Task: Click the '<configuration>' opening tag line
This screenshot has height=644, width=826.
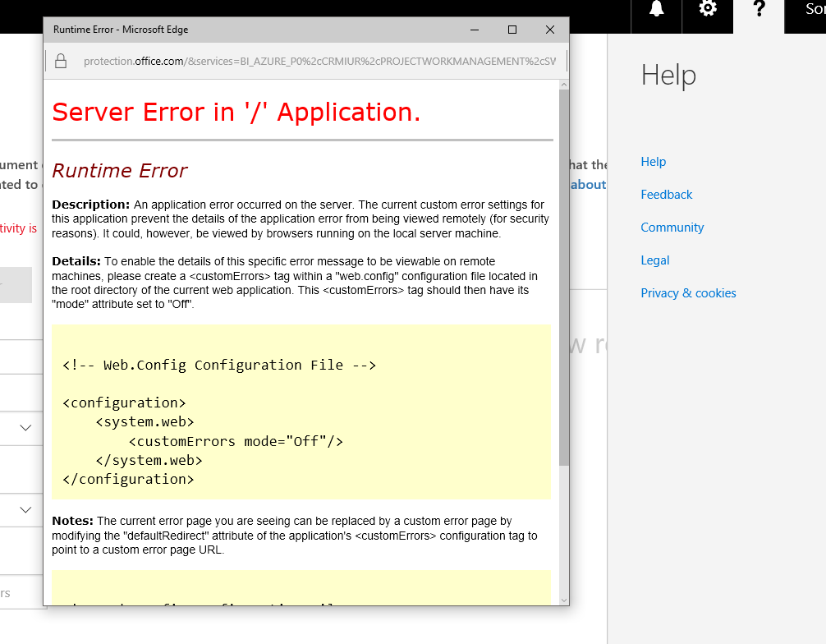Action: [124, 402]
